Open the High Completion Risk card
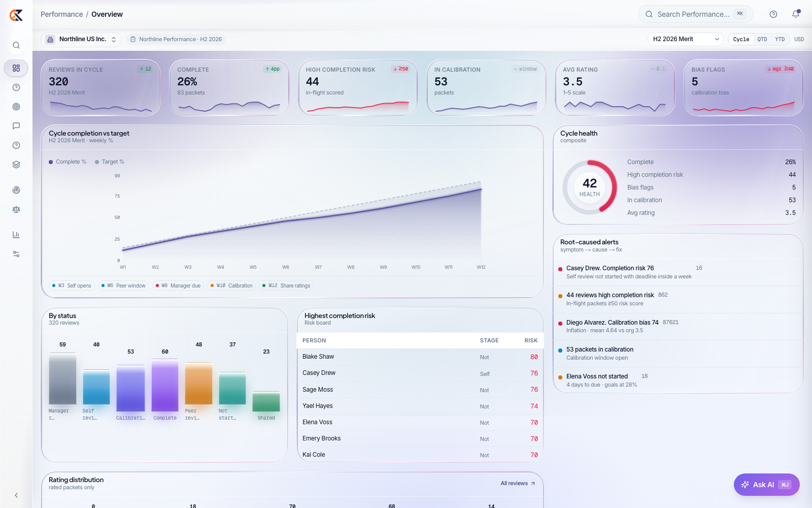Viewport: 812px width, 508px height. 358,88
